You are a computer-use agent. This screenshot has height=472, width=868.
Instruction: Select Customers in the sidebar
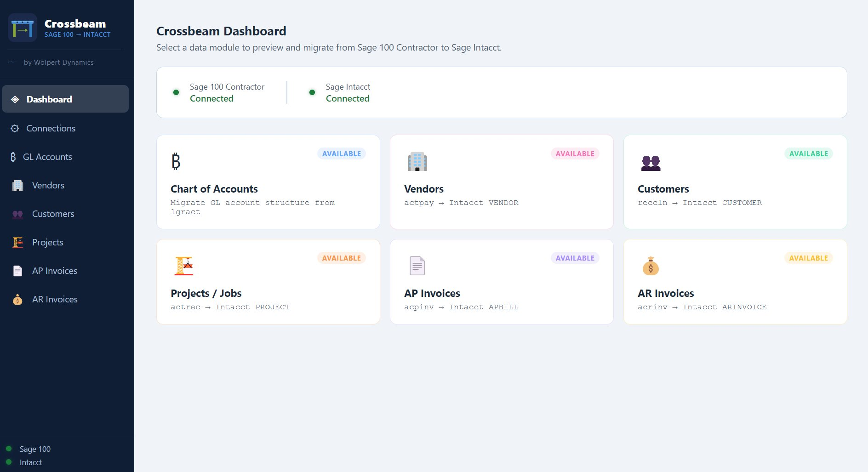pos(65,214)
